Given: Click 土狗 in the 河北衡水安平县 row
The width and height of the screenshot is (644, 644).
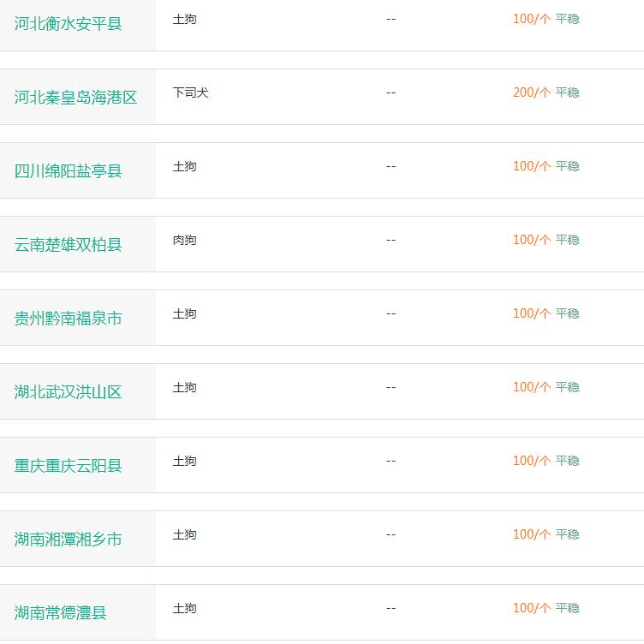Looking at the screenshot, I should point(184,19).
